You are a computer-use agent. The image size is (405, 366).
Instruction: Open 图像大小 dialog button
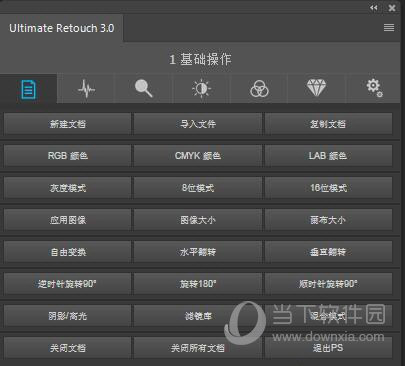tap(198, 220)
